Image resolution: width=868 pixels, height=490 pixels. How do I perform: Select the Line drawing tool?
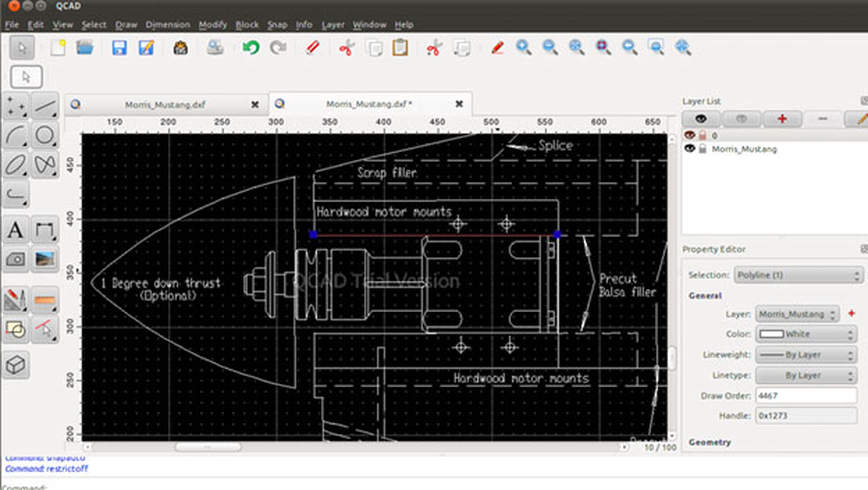click(45, 106)
